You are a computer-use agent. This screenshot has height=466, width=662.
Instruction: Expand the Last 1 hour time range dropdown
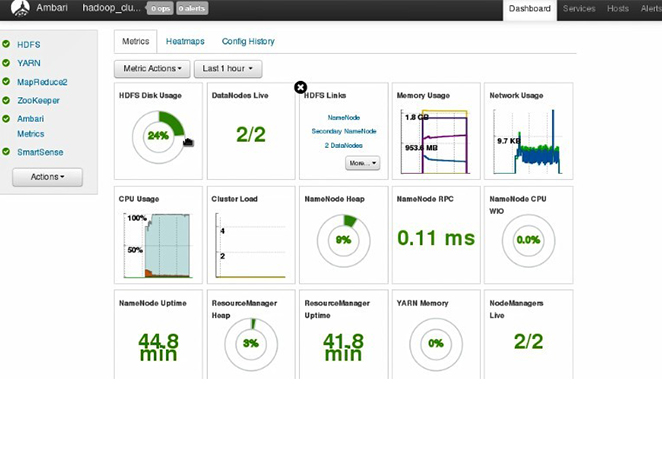228,69
